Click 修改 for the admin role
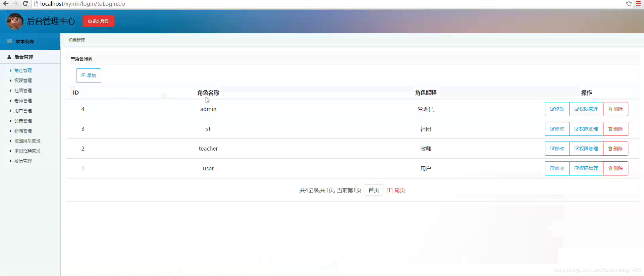 557,109
